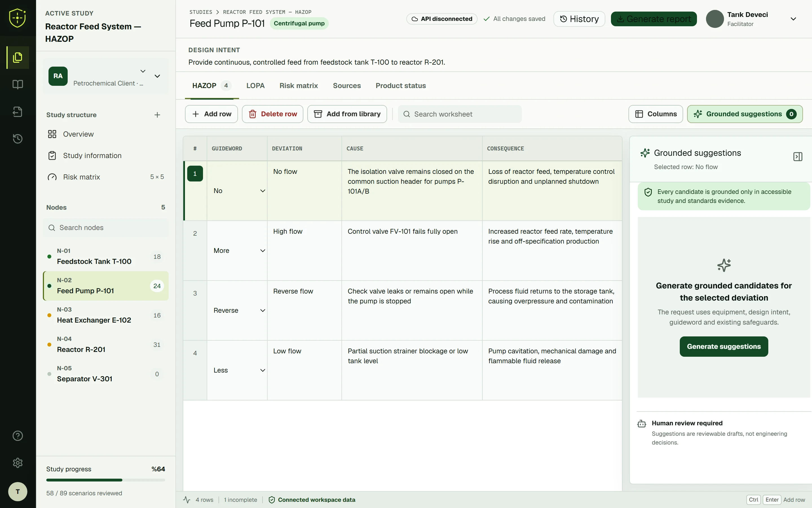Open settings gear in sidebar
The width and height of the screenshot is (812, 508).
coord(18,463)
